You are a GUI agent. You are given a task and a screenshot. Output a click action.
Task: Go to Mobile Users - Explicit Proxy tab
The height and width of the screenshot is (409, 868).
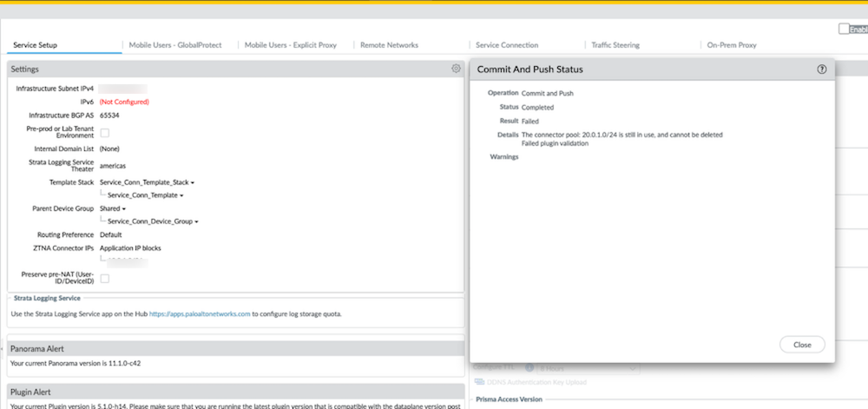click(290, 45)
